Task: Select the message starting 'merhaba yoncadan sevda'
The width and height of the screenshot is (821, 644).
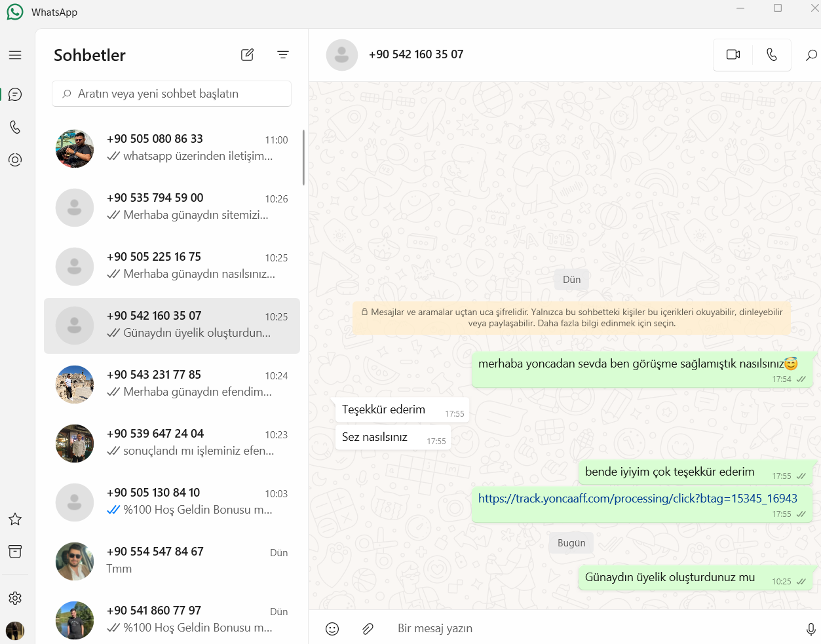Action: (x=643, y=369)
